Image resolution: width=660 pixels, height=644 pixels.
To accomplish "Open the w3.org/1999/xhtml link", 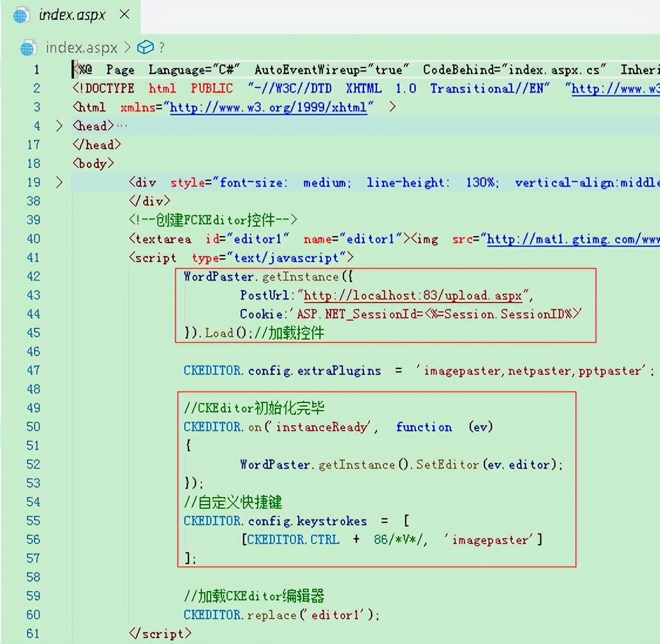I will point(268,108).
